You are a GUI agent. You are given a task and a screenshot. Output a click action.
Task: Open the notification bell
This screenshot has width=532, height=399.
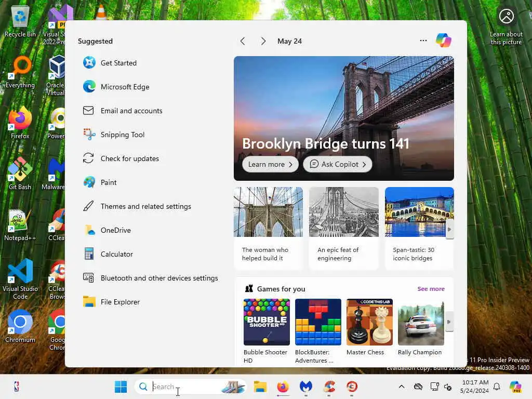pyautogui.click(x=497, y=387)
